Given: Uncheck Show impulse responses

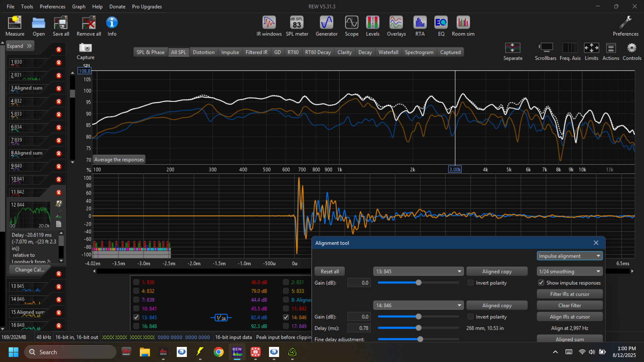Looking at the screenshot, I should point(541,283).
